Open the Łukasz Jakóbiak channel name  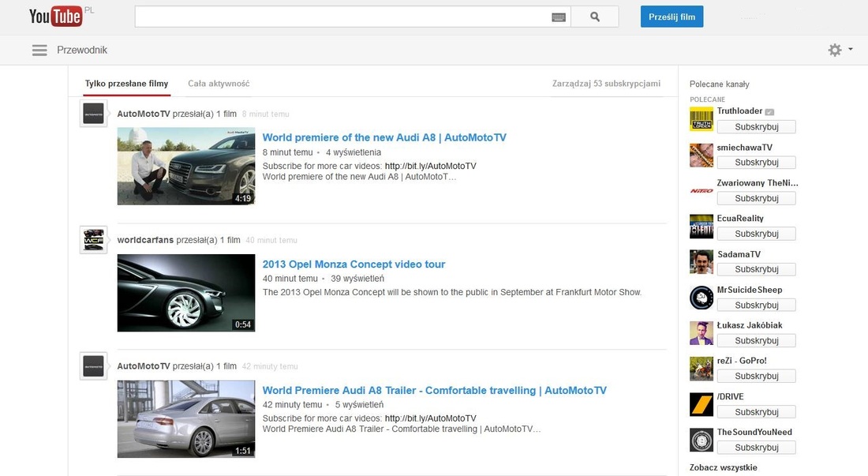pyautogui.click(x=750, y=325)
